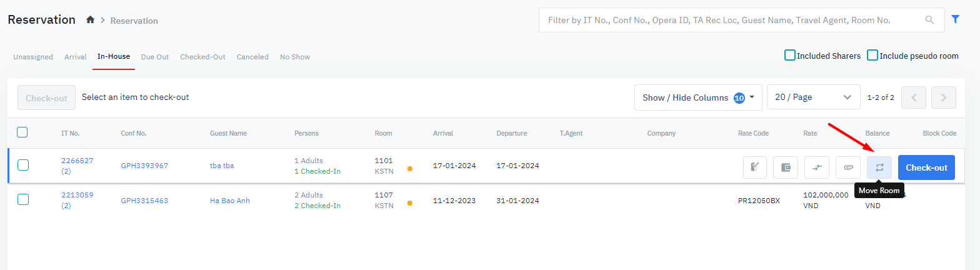980x270 pixels.
Task: Click the paperclip attachment icon
Action: coord(848,167)
